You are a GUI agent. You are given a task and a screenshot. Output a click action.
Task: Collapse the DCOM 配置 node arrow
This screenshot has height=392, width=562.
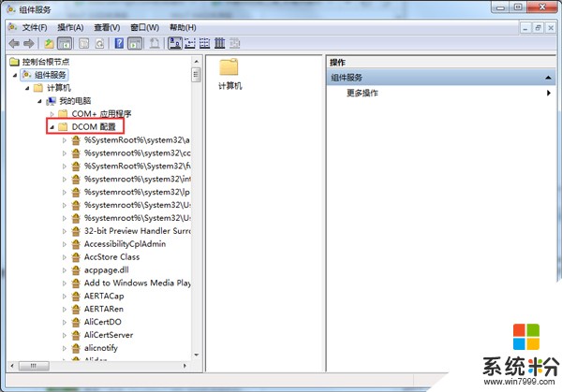[52, 127]
